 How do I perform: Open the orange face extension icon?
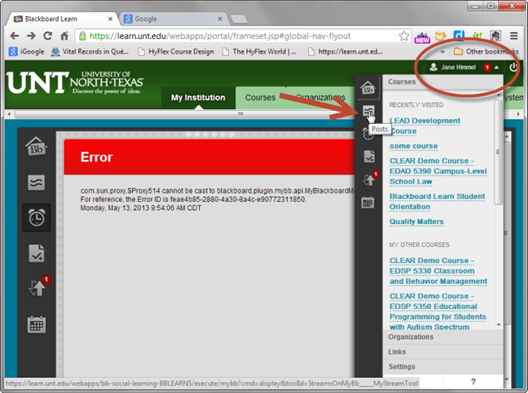[440, 36]
